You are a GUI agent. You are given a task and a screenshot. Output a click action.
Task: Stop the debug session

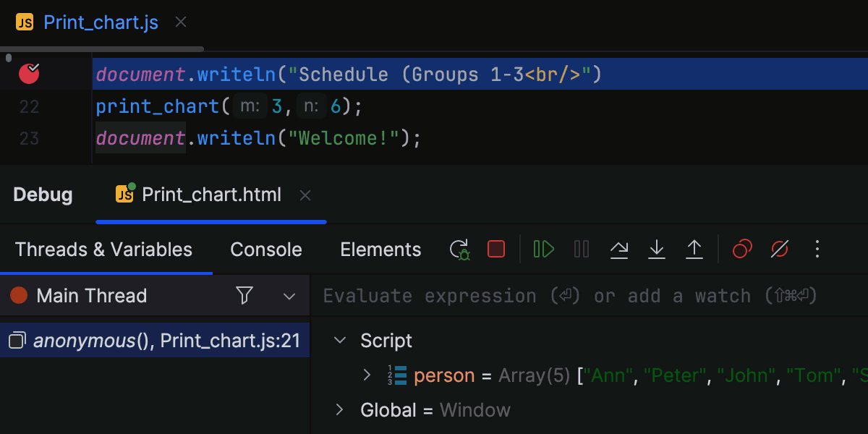coord(495,249)
